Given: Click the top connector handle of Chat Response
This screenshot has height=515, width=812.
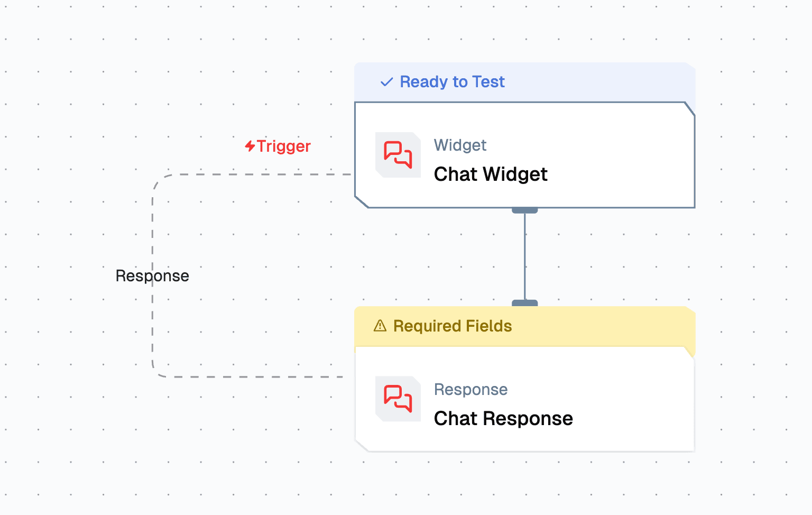Looking at the screenshot, I should point(524,303).
